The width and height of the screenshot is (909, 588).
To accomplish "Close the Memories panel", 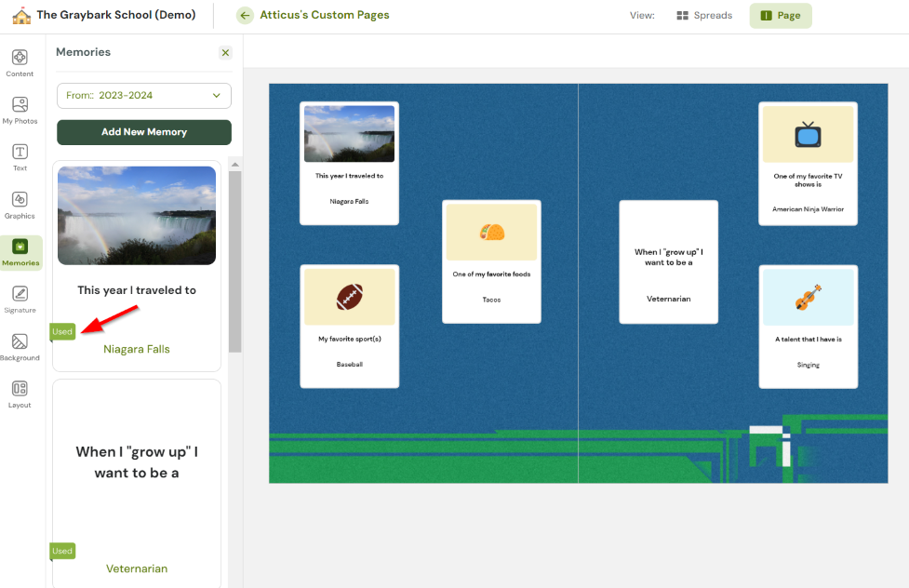I will 225,52.
